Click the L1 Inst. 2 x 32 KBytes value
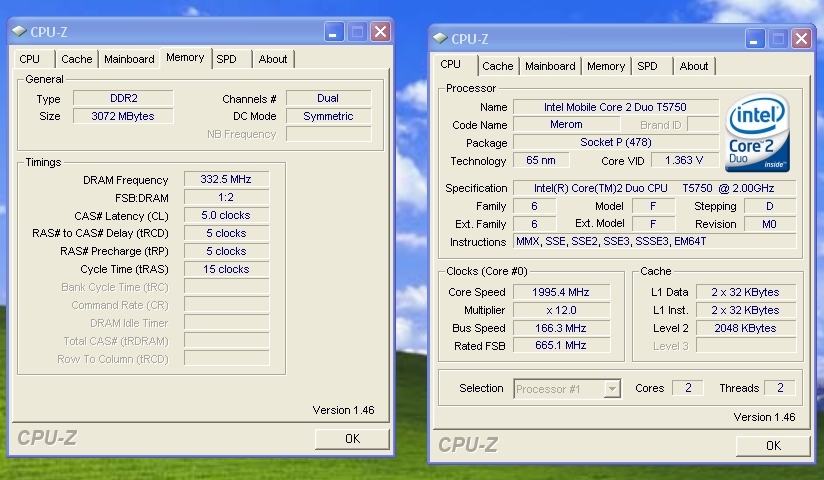The height and width of the screenshot is (480, 824). click(x=746, y=310)
